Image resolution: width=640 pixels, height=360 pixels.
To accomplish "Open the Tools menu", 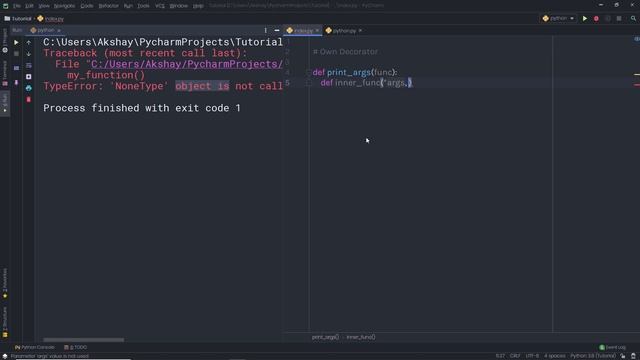I will pos(143,6).
